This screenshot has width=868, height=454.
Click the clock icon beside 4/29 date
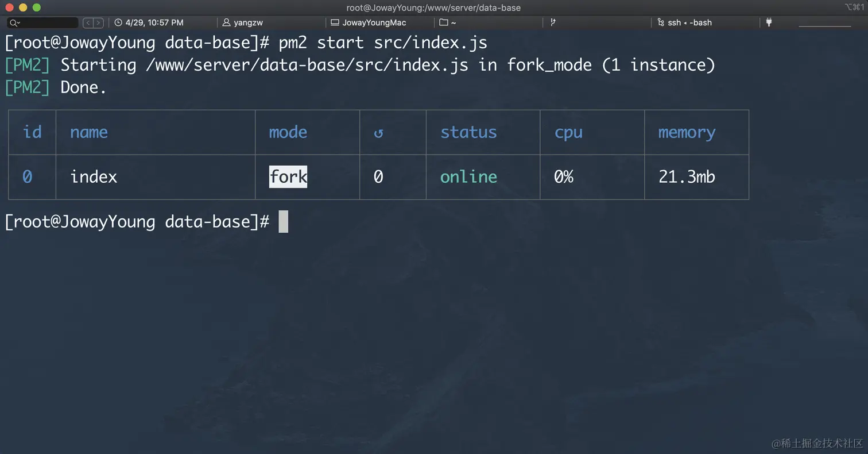[x=118, y=23]
